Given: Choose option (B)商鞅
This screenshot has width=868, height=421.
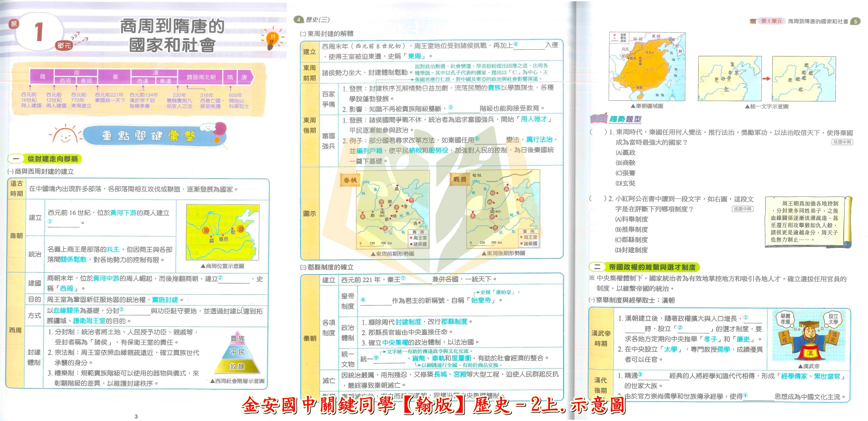Looking at the screenshot, I should pyautogui.click(x=625, y=163).
